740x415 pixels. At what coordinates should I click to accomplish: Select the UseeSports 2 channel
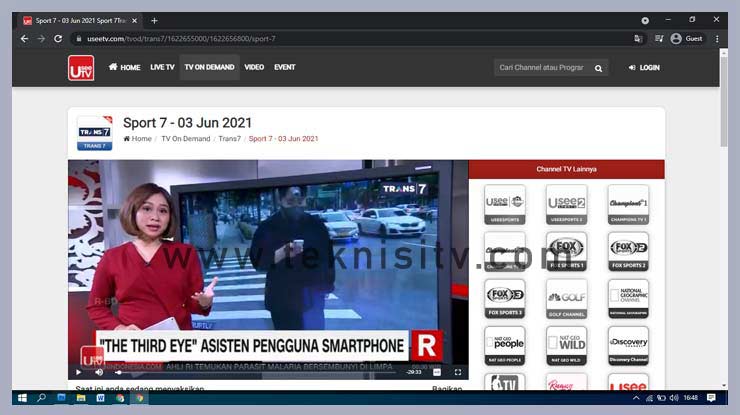[x=566, y=205]
